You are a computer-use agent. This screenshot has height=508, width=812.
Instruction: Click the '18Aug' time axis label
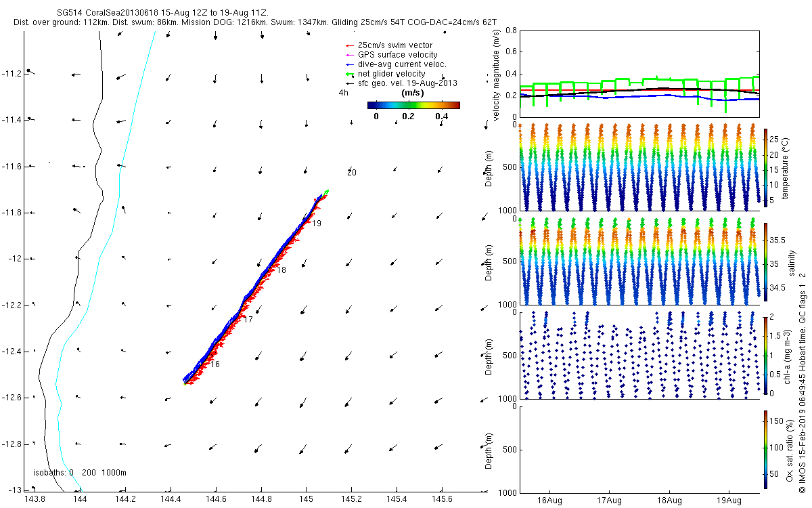click(670, 501)
